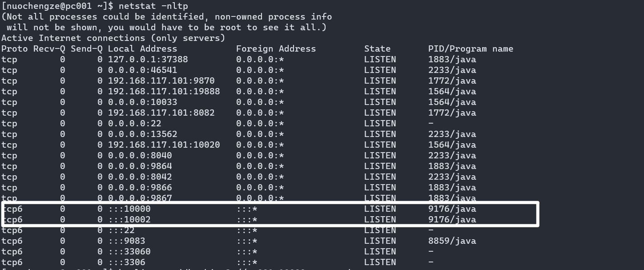Click the 0.0.0.0:9864 local address
The image size is (644, 270).
tap(140, 166)
